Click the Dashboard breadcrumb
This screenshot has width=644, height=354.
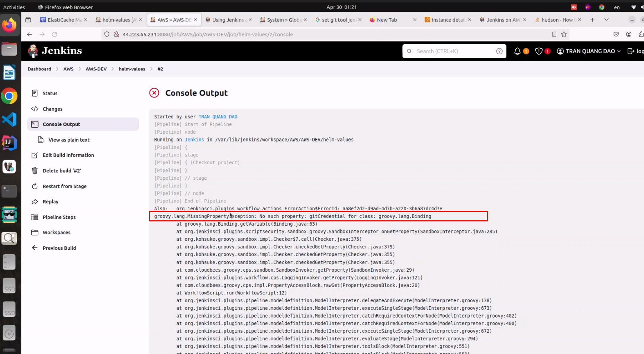coord(39,69)
